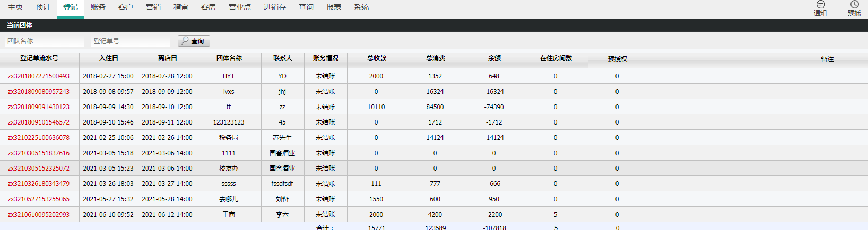This screenshot has width=868, height=230.
Task: Open record zx3201807271500493
Action: click(x=39, y=76)
